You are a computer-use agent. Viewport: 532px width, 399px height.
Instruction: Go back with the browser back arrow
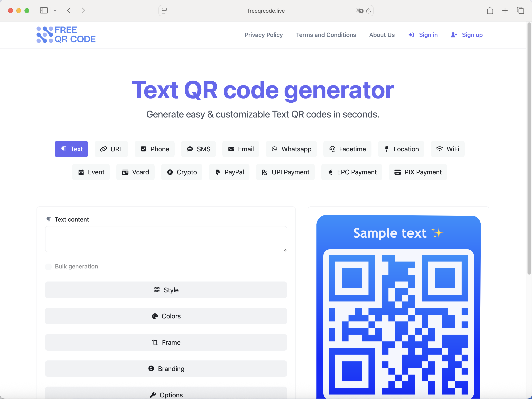pyautogui.click(x=69, y=11)
